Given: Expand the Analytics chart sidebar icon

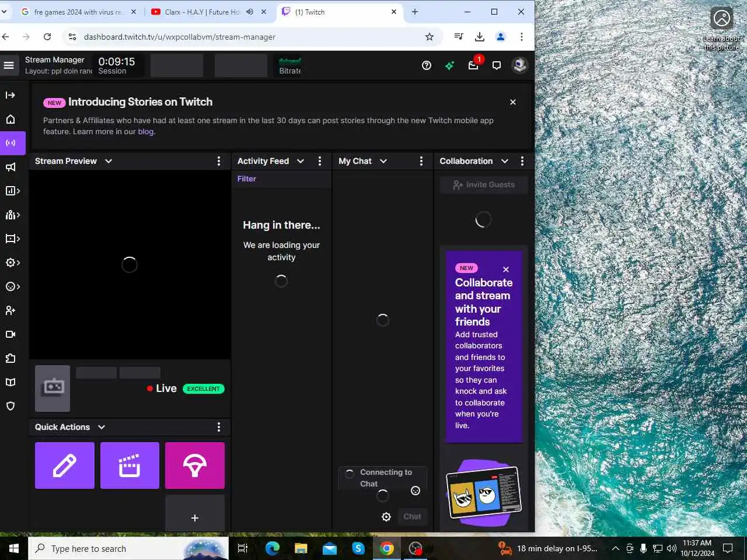Looking at the screenshot, I should (x=12, y=191).
